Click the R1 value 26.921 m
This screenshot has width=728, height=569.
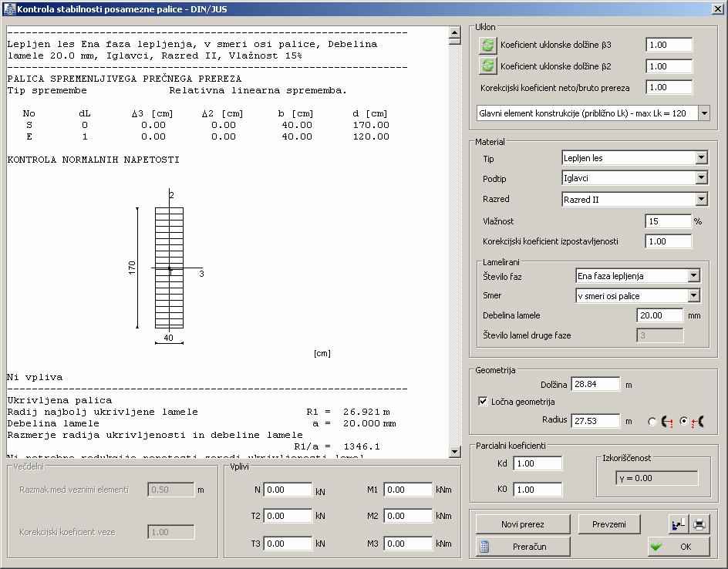[x=366, y=412]
